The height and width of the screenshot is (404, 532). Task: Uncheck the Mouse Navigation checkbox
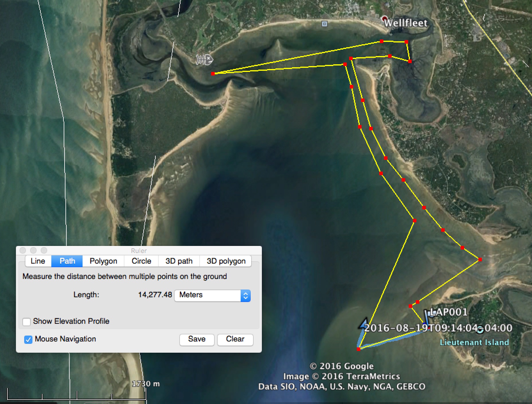pyautogui.click(x=28, y=339)
